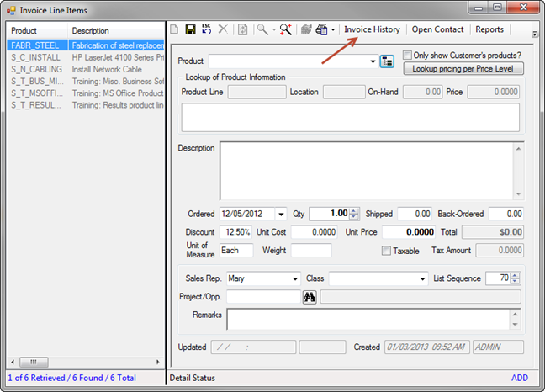Open the Reports menu
Screen dimensions: 545x392
[489, 29]
